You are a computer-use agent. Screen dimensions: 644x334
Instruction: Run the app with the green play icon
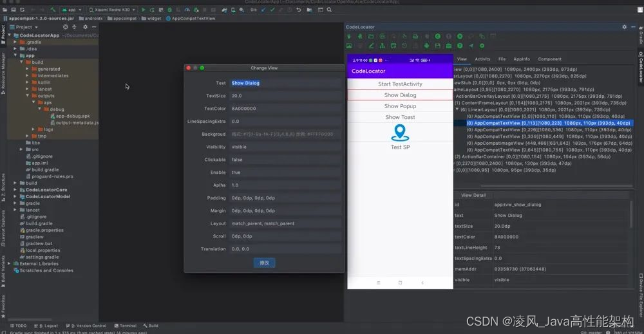pyautogui.click(x=144, y=10)
